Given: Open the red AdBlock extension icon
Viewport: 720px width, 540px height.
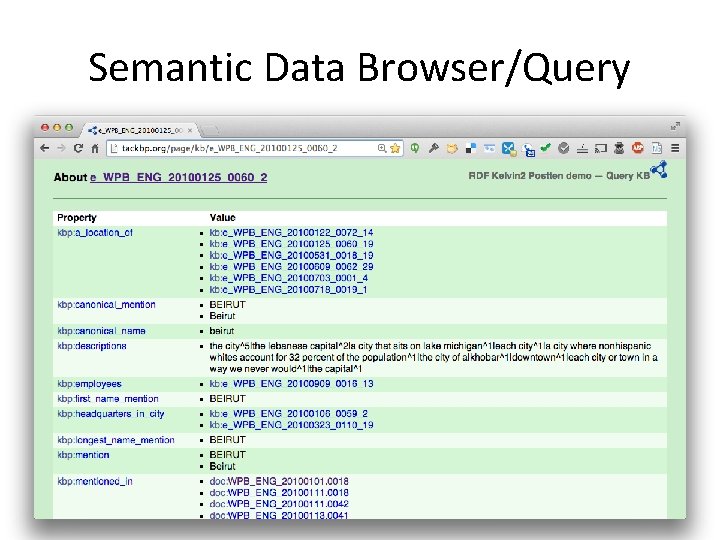Looking at the screenshot, I should [638, 148].
